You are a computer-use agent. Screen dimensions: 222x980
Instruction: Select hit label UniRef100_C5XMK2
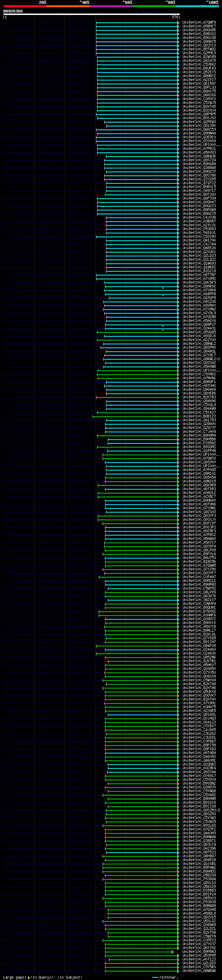click(x=199, y=374)
